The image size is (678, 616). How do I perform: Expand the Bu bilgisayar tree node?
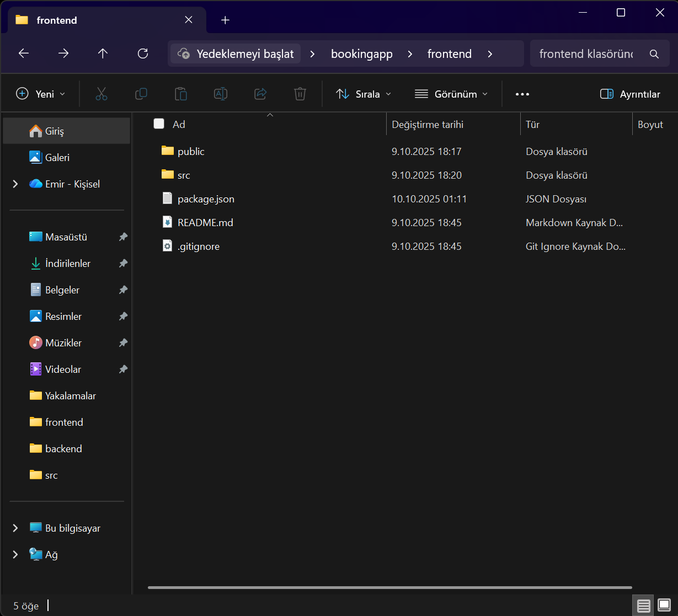[15, 528]
